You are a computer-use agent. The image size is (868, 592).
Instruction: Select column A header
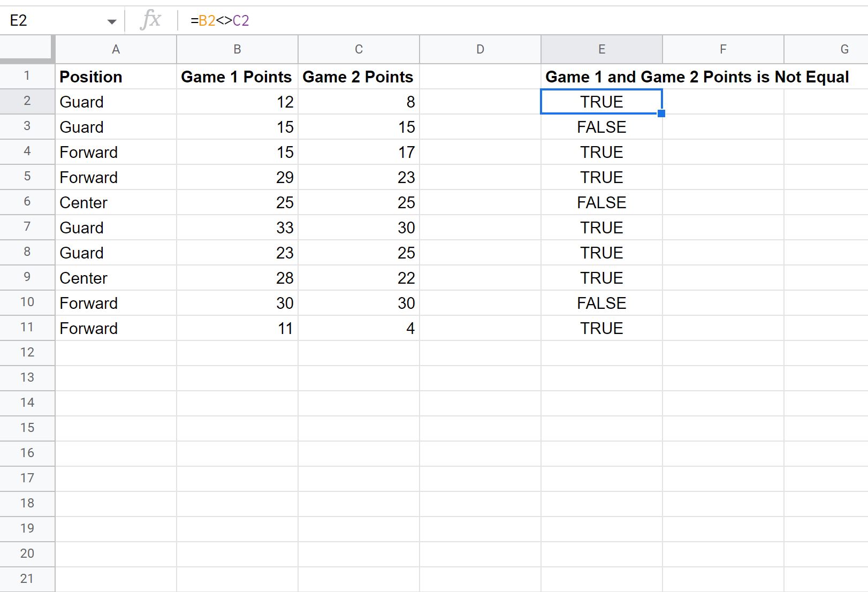116,49
